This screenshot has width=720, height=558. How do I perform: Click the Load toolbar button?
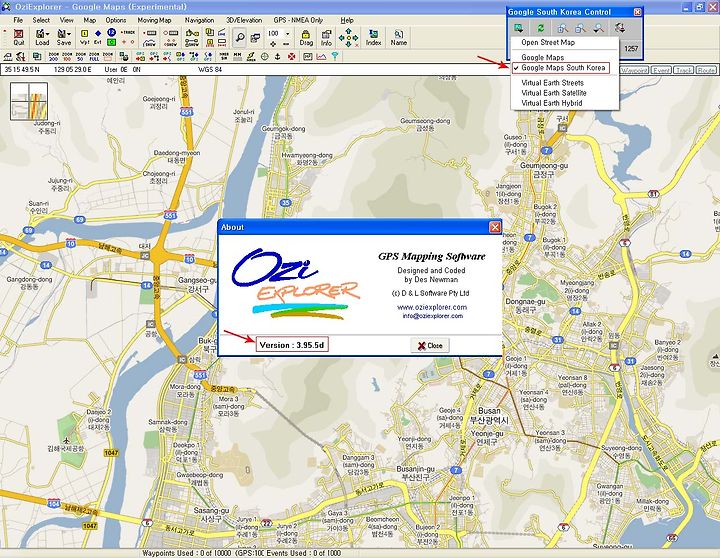tap(41, 37)
